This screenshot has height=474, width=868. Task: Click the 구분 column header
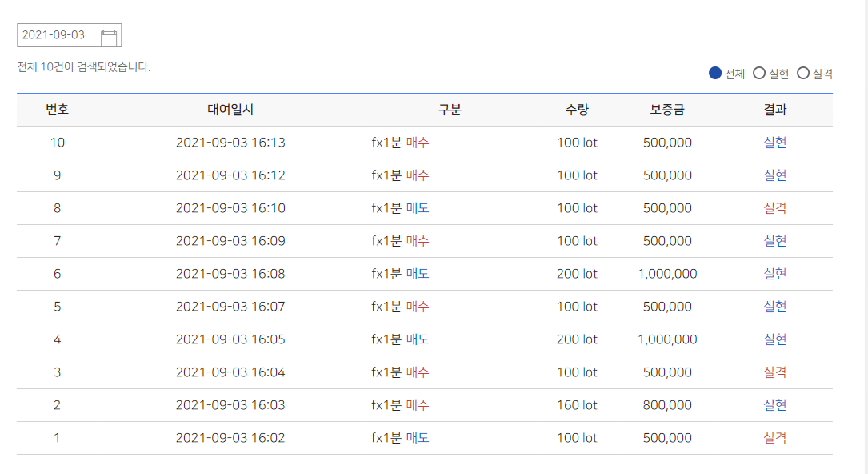tap(450, 110)
